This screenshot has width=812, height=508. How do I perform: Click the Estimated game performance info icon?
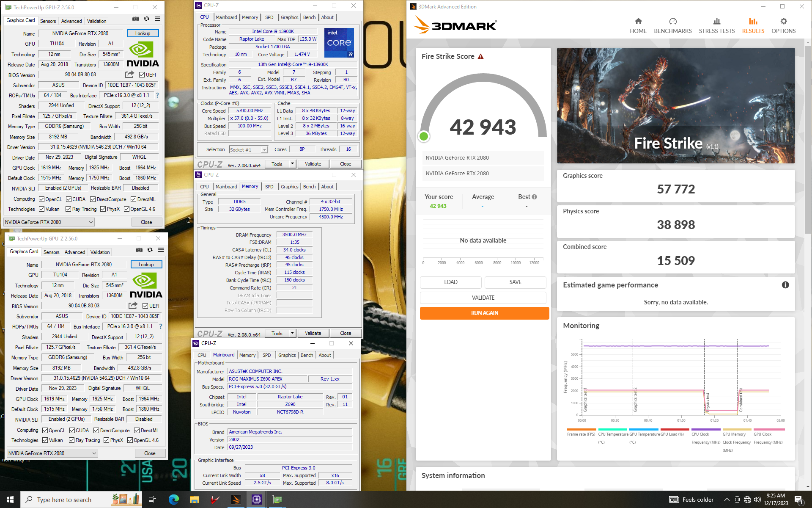point(785,285)
